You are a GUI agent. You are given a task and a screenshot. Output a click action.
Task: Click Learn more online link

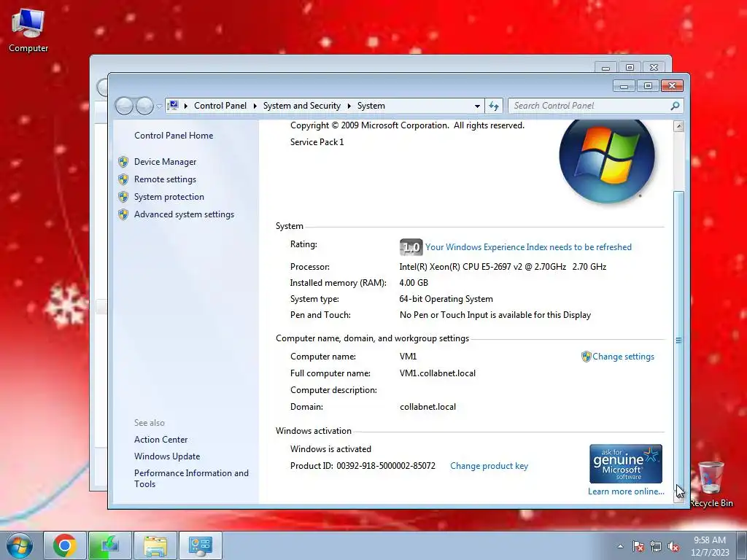[x=626, y=491]
